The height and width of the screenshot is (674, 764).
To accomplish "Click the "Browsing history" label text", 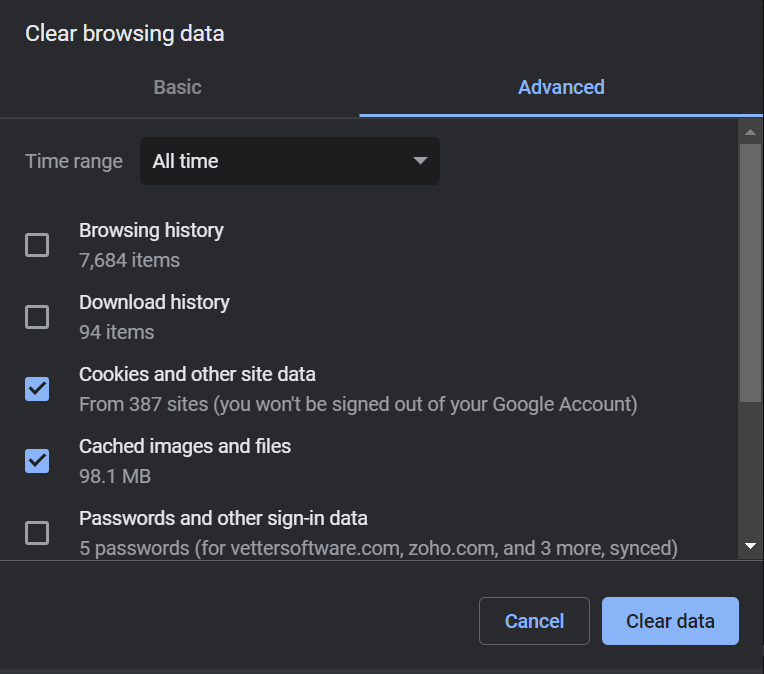I will [151, 230].
